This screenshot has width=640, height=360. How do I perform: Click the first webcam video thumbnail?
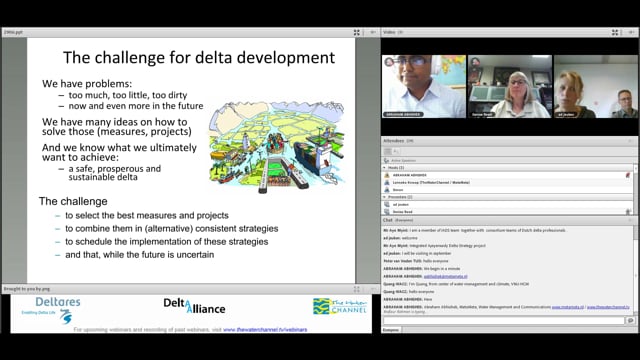tap(424, 87)
